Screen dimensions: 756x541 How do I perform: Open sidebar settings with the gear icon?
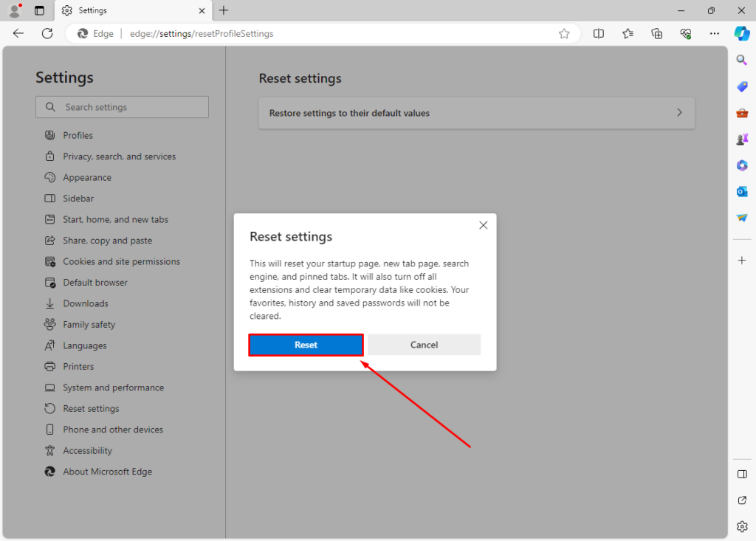coord(741,526)
